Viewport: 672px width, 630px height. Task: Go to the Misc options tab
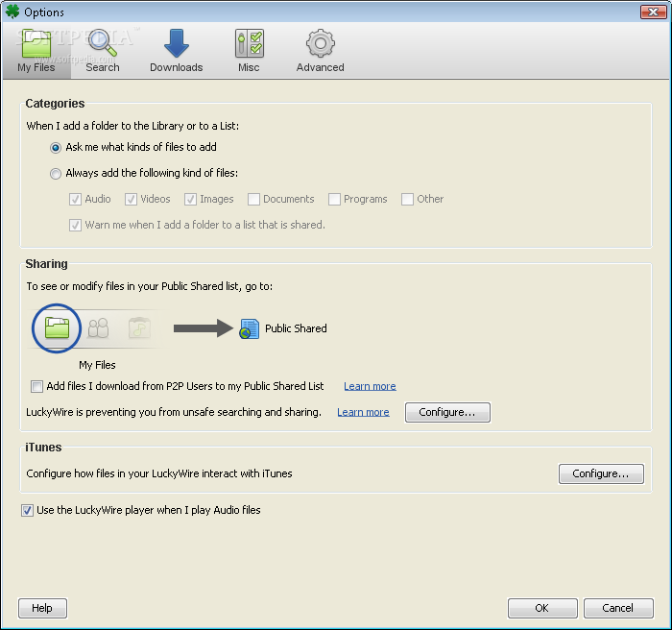coord(249,51)
